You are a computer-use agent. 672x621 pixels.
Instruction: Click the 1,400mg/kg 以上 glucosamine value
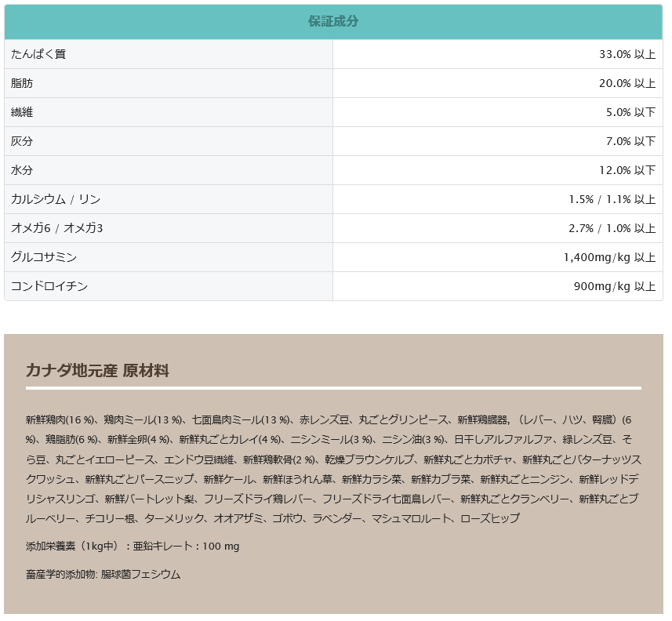coord(609,257)
